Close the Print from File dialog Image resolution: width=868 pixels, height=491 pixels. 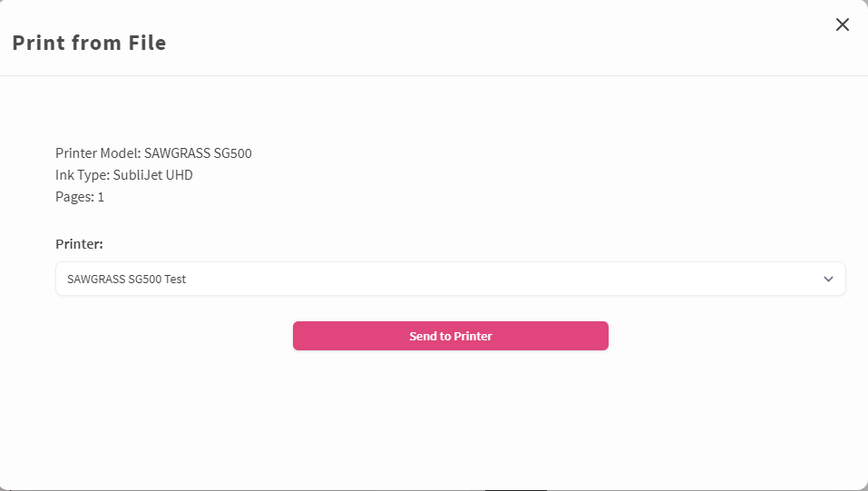(x=842, y=25)
